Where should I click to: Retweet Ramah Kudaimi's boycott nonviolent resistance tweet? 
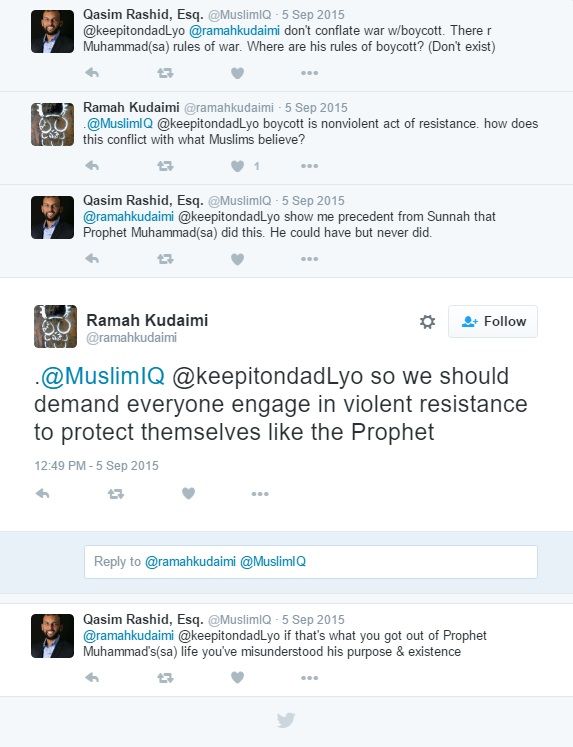pos(165,166)
